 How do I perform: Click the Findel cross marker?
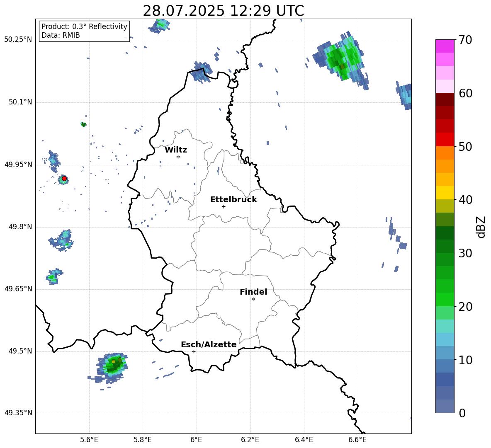(x=253, y=299)
